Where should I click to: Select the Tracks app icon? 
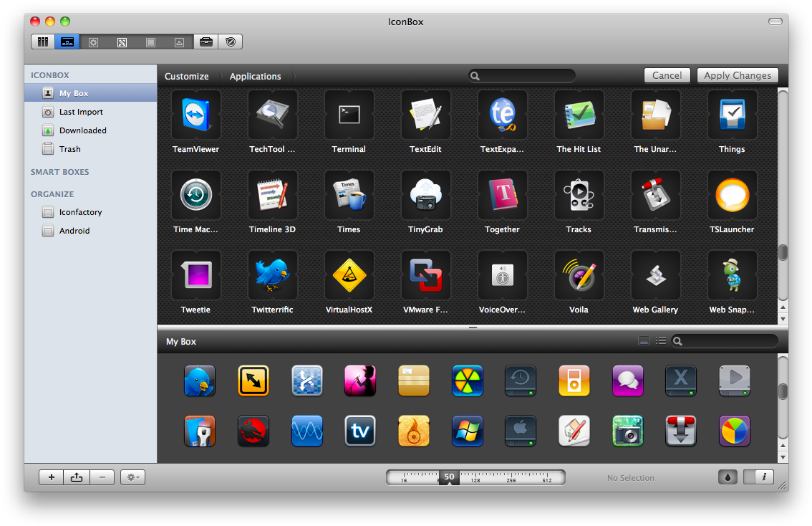tap(579, 195)
